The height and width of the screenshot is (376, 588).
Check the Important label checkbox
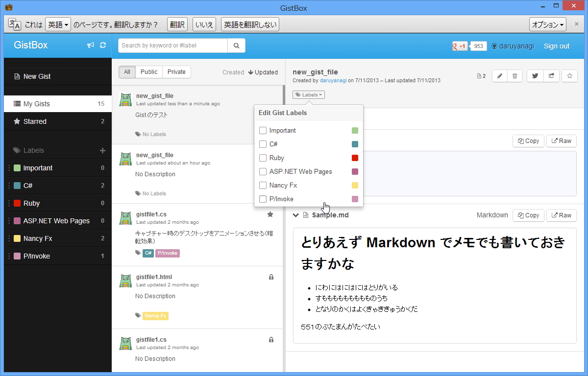[x=263, y=131]
